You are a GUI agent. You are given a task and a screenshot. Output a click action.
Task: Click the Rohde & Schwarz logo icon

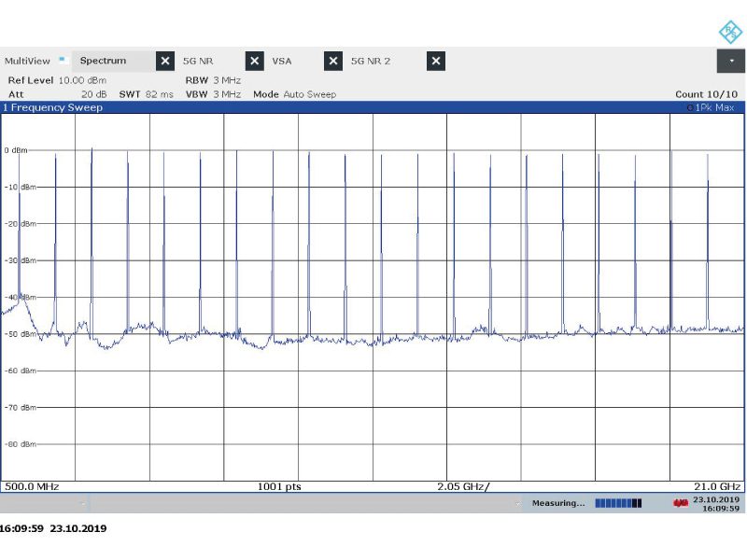click(729, 32)
